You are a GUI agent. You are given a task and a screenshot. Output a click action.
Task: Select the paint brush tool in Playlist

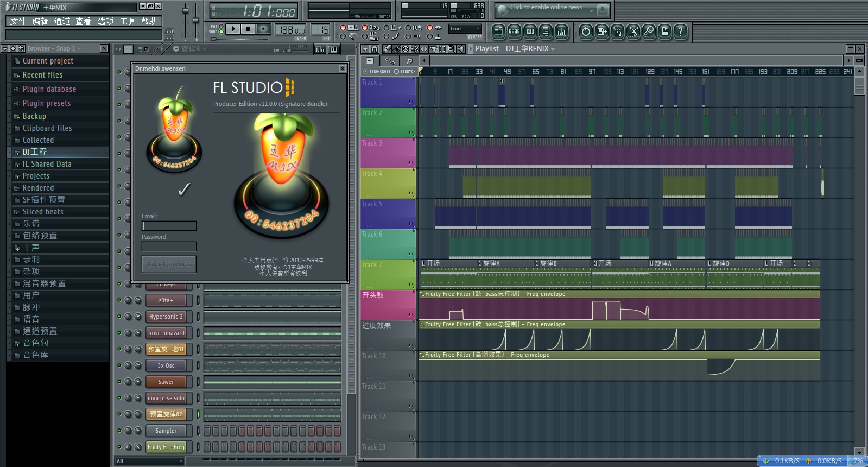click(397, 49)
